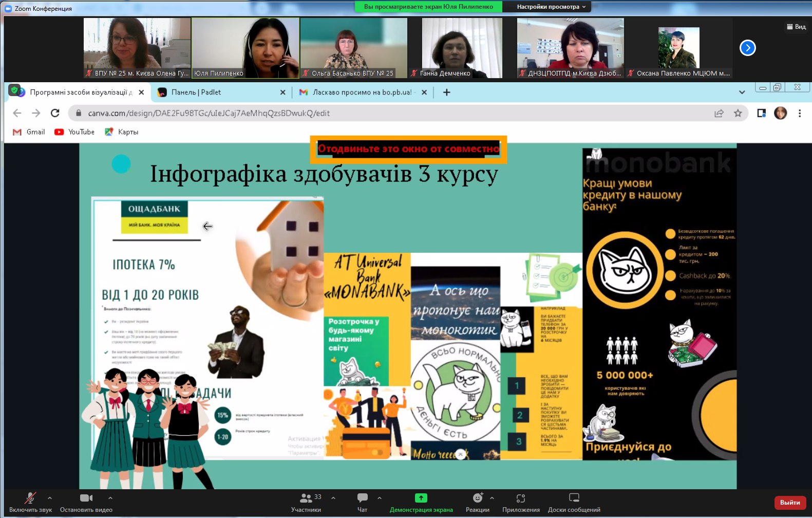Viewport: 812px width, 518px height.
Task: Bookmark this page with star icon
Action: [x=738, y=113]
